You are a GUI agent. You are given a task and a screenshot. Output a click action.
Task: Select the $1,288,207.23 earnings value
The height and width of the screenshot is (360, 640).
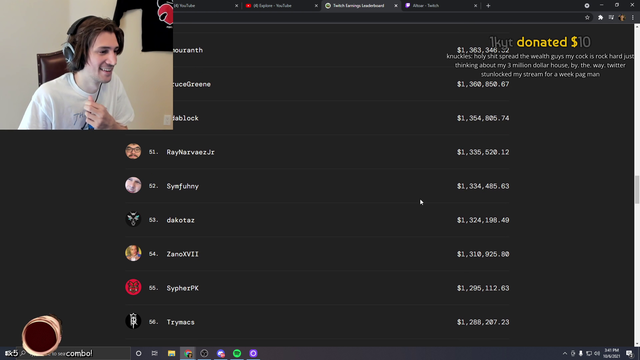tap(483, 322)
